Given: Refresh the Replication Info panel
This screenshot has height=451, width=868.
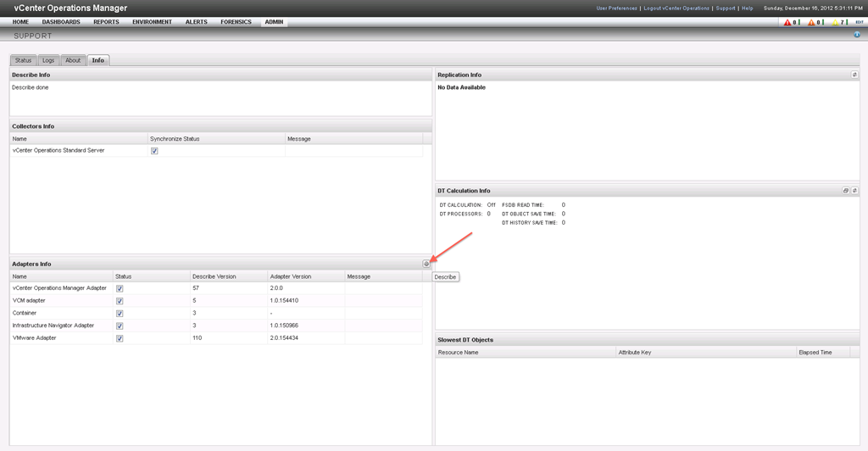Looking at the screenshot, I should pos(854,75).
